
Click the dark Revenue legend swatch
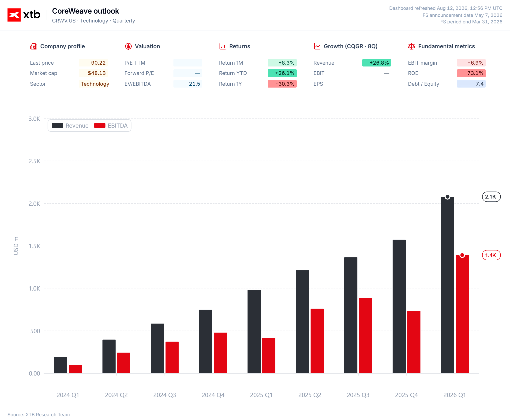(58, 125)
